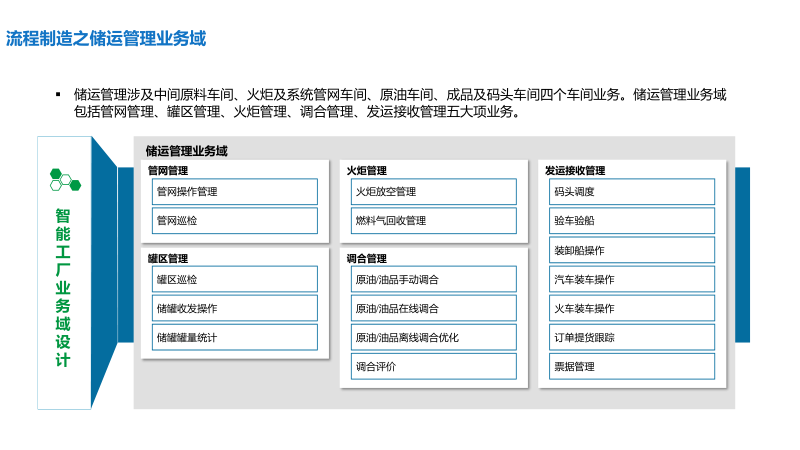Click the 管网管理 group heading
Image resolution: width=800 pixels, height=450 pixels.
pos(168,170)
